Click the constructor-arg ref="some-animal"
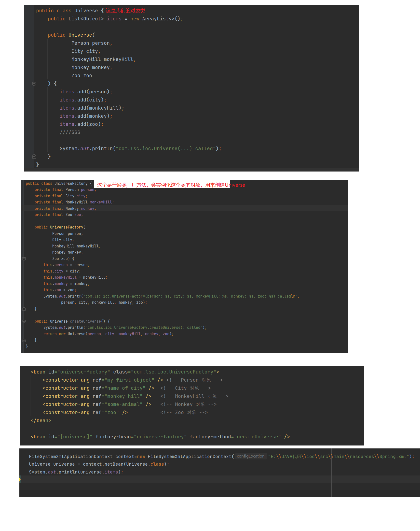 pyautogui.click(x=97, y=404)
